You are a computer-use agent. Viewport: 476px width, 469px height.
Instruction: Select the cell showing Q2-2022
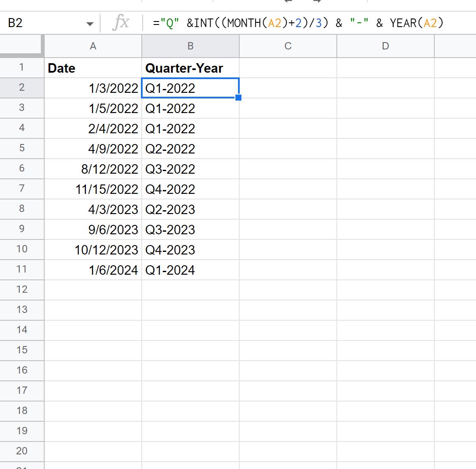(190, 149)
